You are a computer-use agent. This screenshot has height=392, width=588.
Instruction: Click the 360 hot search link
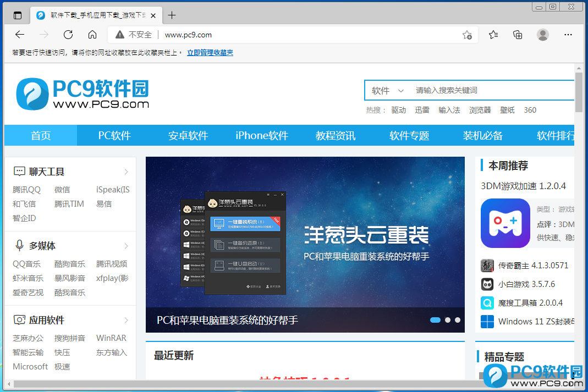(530, 110)
